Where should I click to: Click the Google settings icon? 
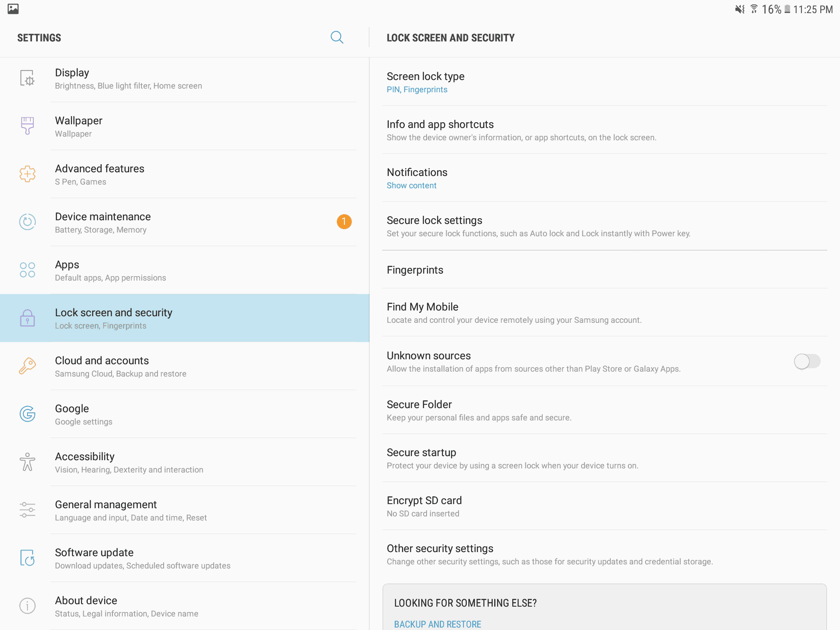click(27, 413)
